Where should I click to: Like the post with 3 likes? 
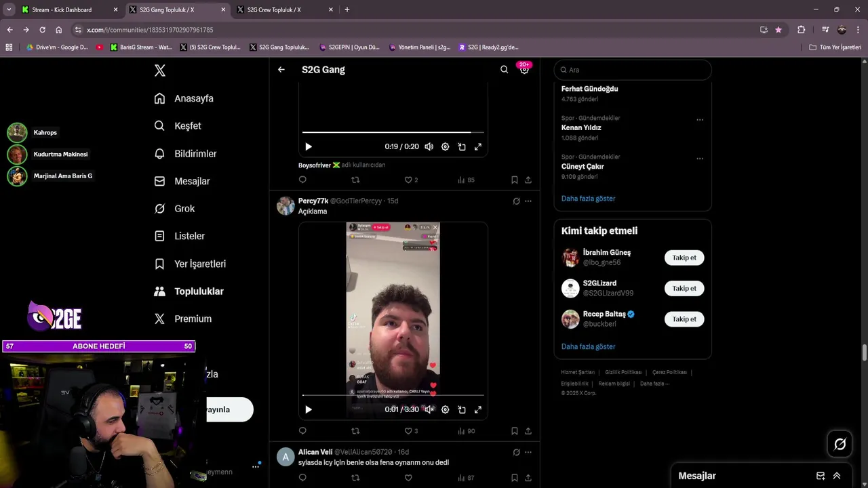pyautogui.click(x=411, y=430)
